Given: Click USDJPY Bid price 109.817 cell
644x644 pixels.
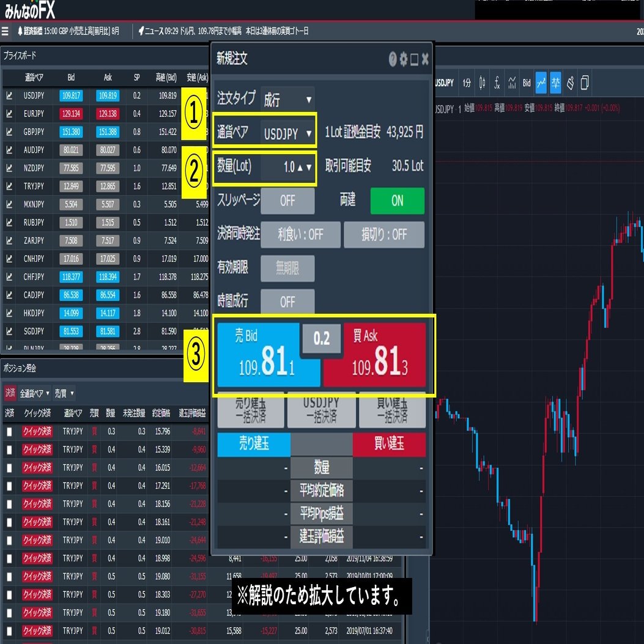Looking at the screenshot, I should click(x=71, y=95).
